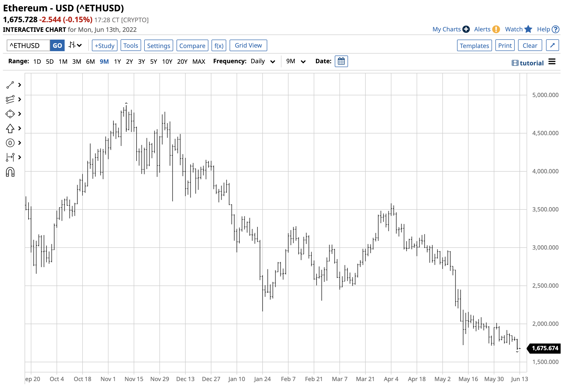Select the 5D range
This screenshot has height=390, width=588.
[50, 62]
